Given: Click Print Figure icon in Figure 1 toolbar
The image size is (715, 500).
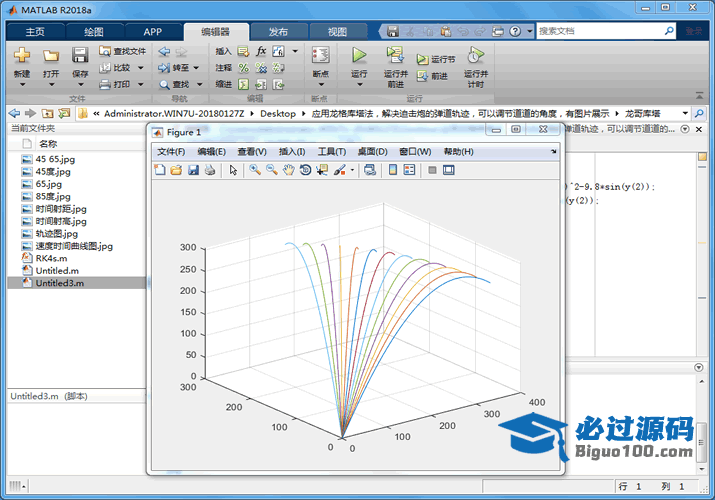Looking at the screenshot, I should [x=210, y=170].
